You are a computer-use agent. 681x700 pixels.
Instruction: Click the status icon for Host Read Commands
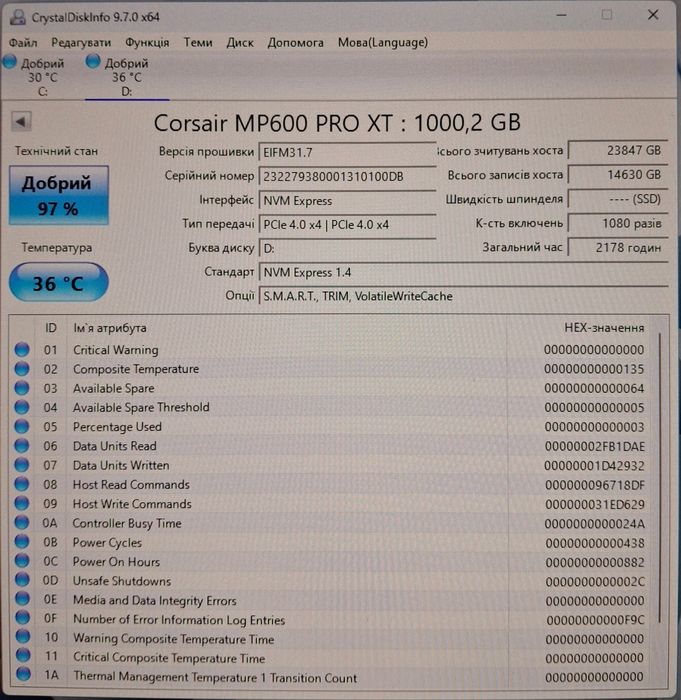tap(22, 484)
